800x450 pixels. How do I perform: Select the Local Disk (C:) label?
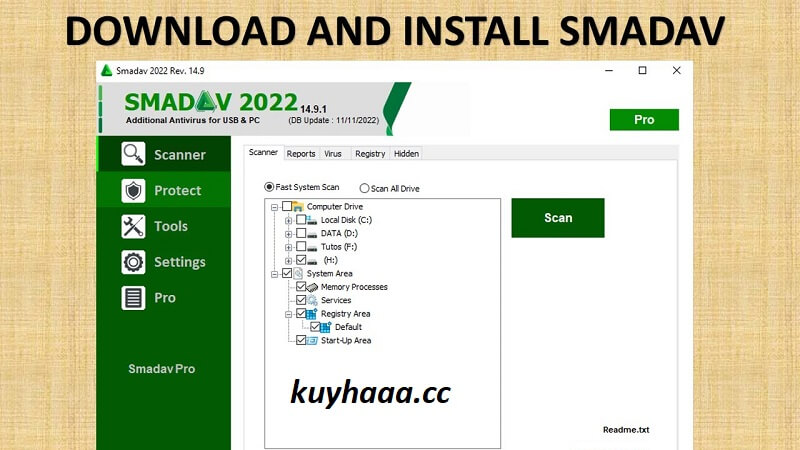[346, 220]
